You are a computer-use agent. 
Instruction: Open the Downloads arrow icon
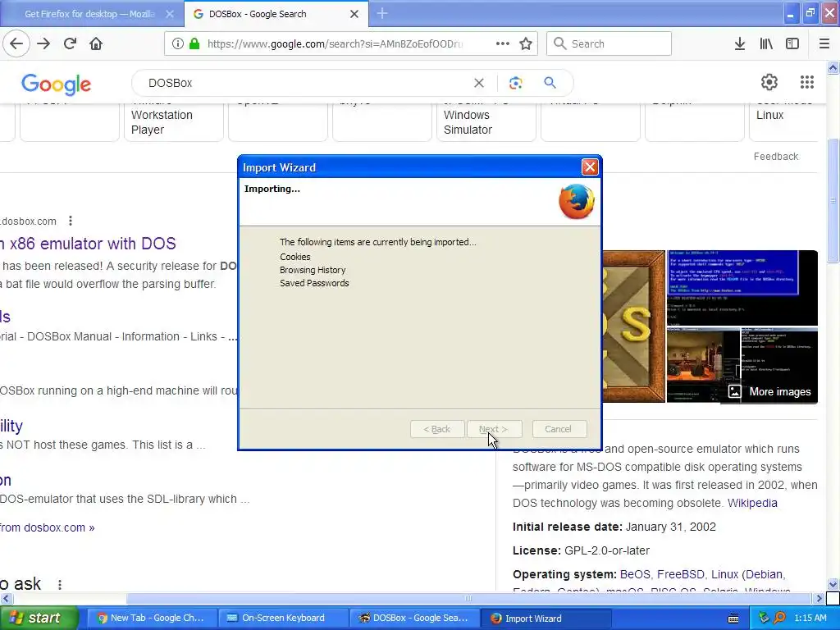[x=740, y=43]
